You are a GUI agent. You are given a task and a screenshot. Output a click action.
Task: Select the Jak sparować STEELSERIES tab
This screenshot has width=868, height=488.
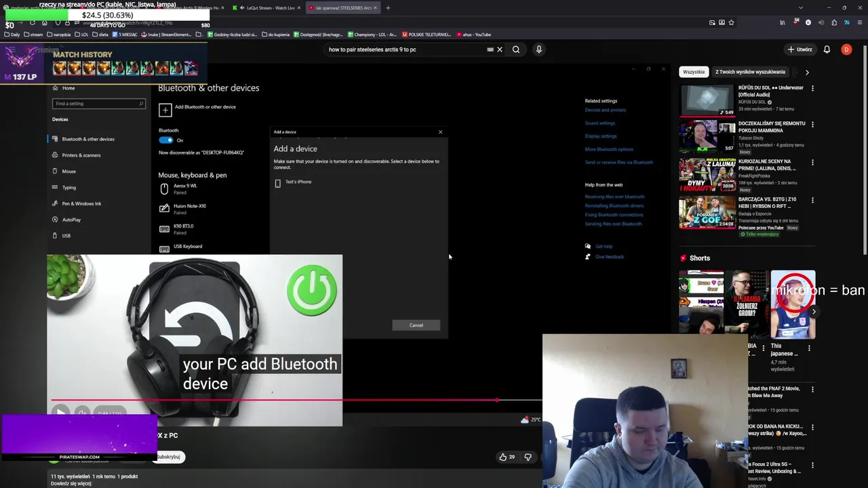(342, 8)
